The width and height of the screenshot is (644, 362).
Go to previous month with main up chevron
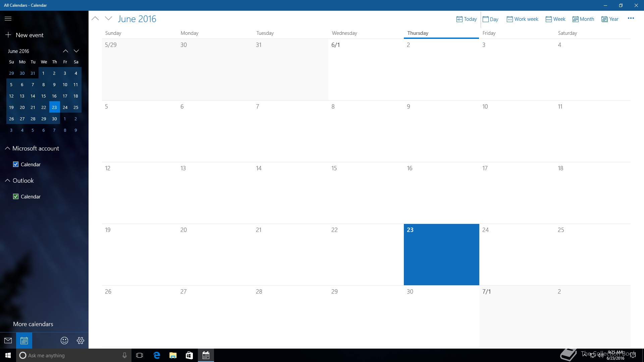coord(95,19)
